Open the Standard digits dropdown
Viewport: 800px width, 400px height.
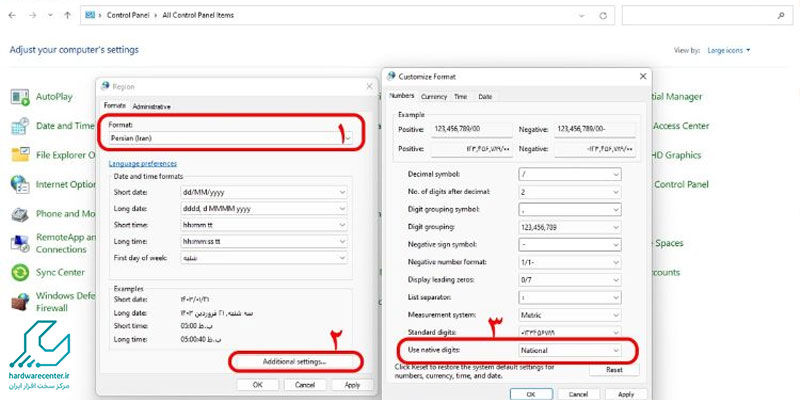(570, 332)
